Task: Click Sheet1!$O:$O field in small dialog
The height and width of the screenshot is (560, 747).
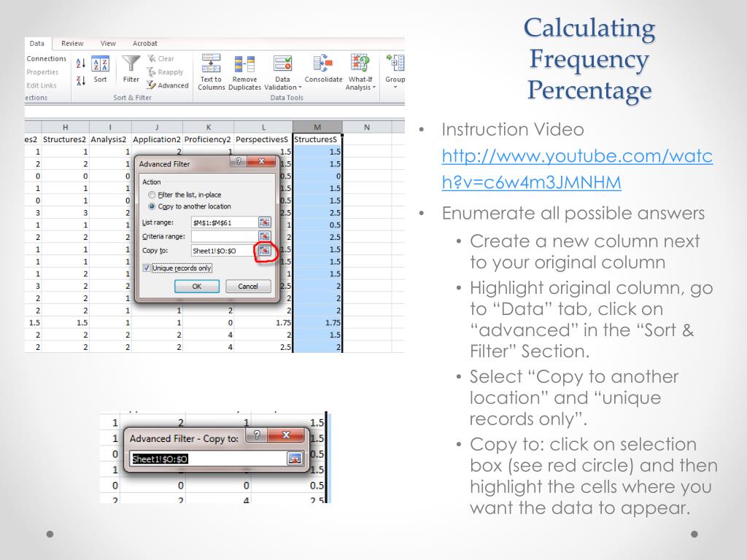Action: [209, 459]
